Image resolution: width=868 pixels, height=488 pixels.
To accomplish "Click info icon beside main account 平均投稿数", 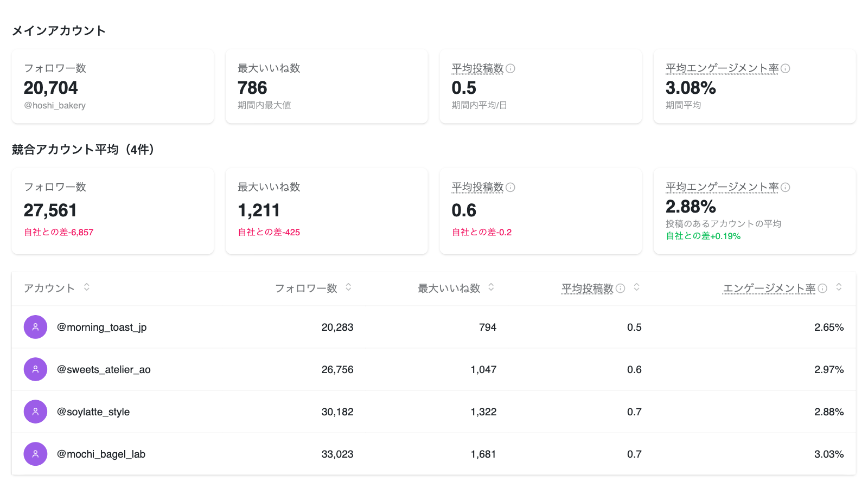I will point(510,68).
